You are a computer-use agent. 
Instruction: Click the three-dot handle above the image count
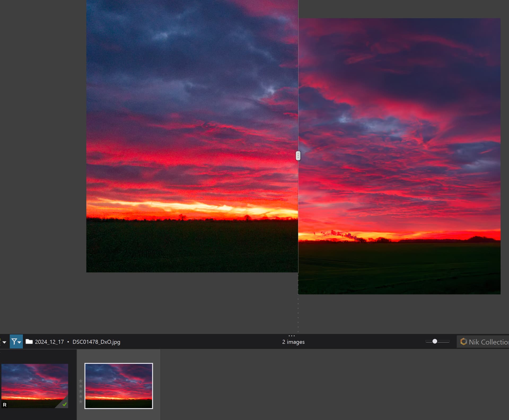pyautogui.click(x=292, y=336)
